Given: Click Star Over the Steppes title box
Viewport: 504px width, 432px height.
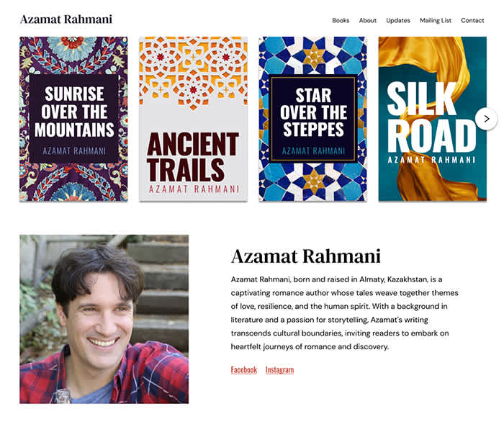Looking at the screenshot, I should 313,119.
